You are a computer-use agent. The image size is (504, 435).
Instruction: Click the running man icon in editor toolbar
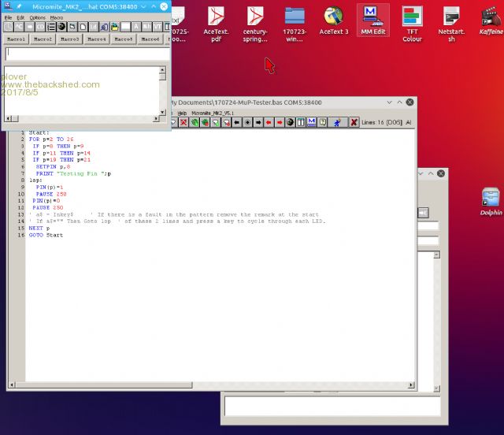[336, 122]
